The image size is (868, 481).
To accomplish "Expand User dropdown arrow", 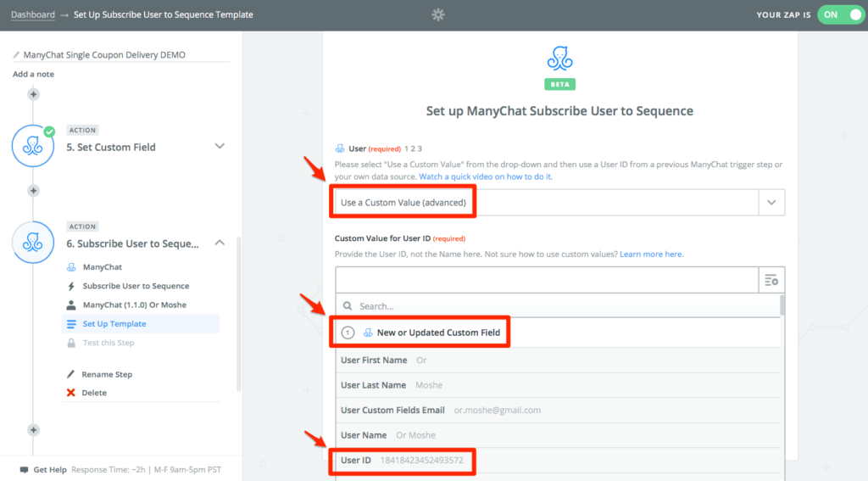I will [x=771, y=203].
